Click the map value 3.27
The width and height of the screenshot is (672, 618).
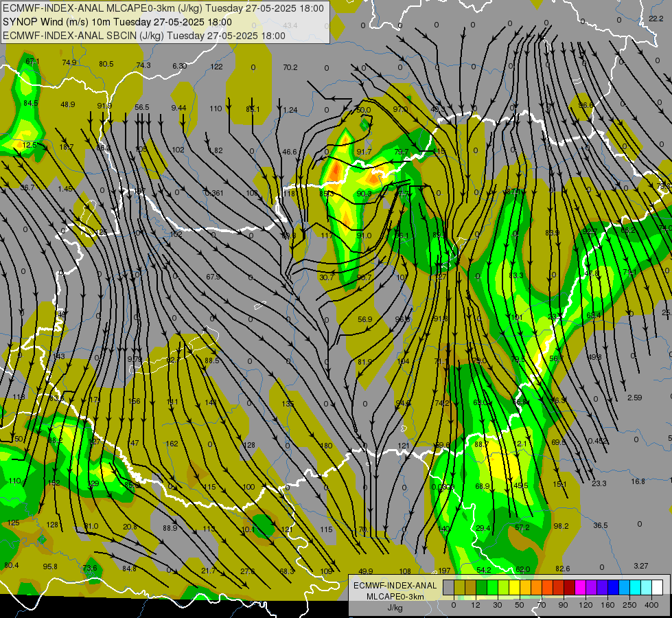point(640,566)
